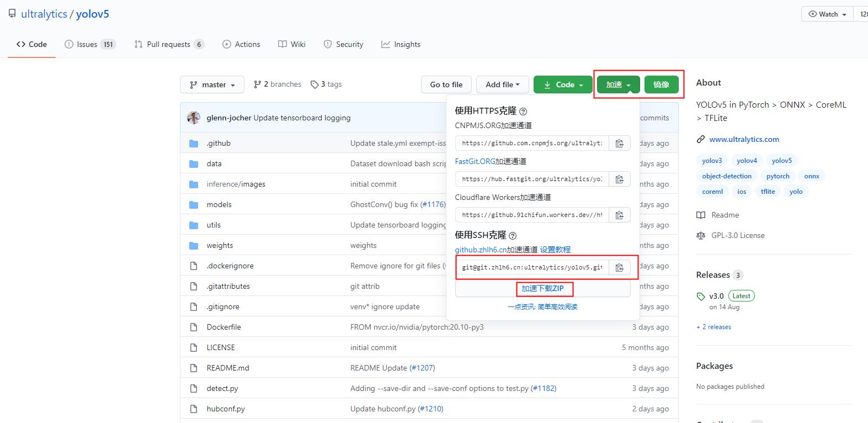This screenshot has width=868, height=423.
Task: Click the models folder icon
Action: tap(194, 204)
